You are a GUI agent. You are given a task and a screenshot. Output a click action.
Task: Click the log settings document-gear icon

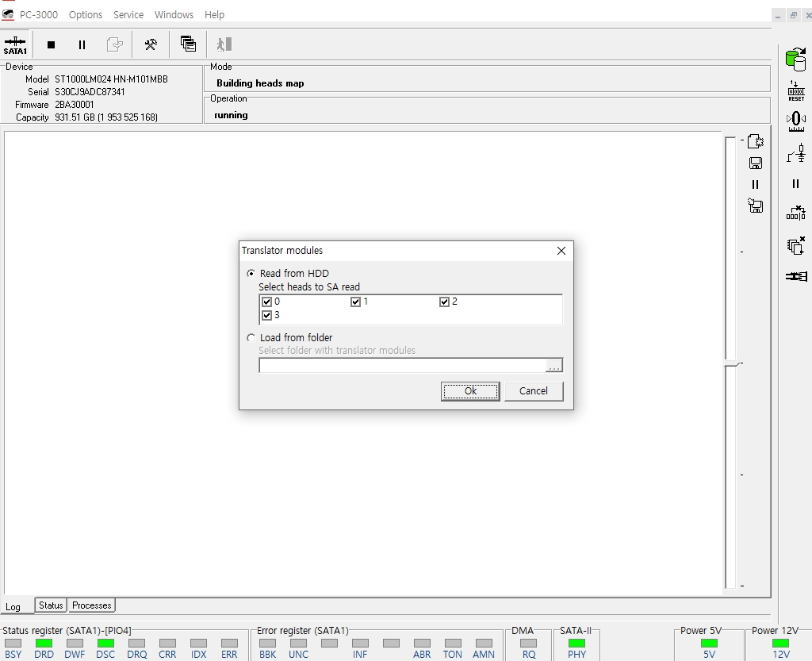tap(756, 141)
